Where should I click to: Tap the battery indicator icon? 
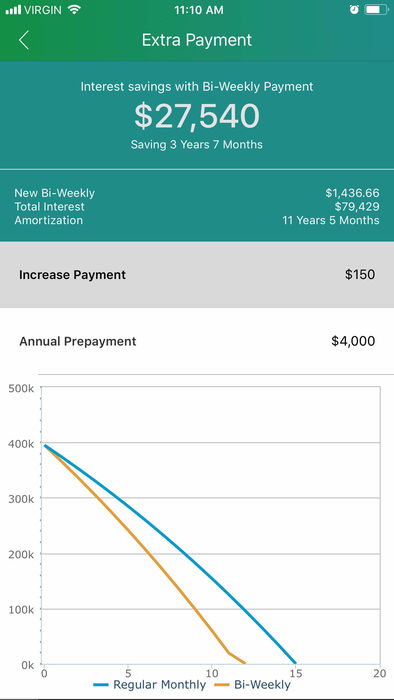tap(375, 10)
